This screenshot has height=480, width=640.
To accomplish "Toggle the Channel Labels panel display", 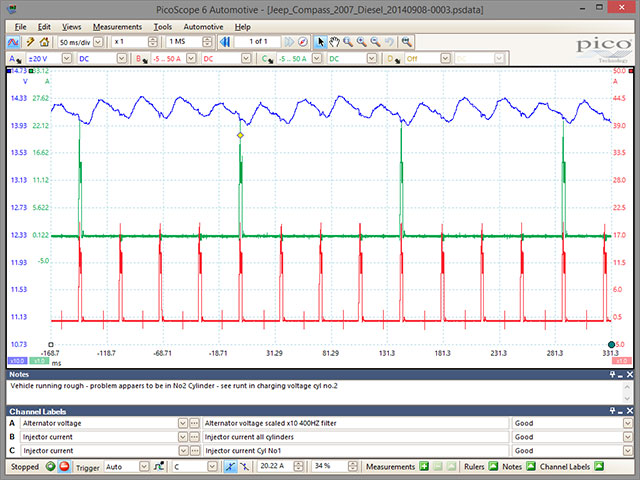I will click(599, 466).
